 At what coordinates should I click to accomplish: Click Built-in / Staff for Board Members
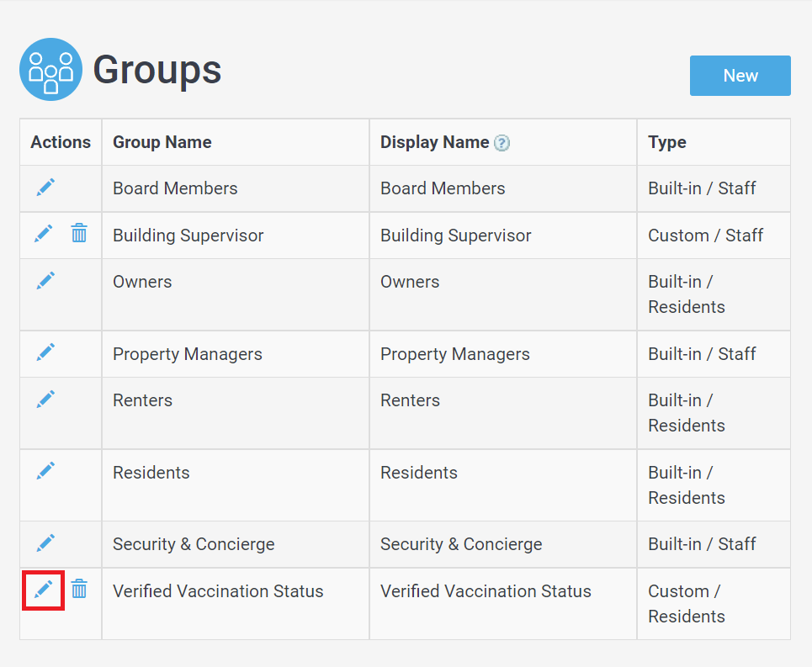714,188
